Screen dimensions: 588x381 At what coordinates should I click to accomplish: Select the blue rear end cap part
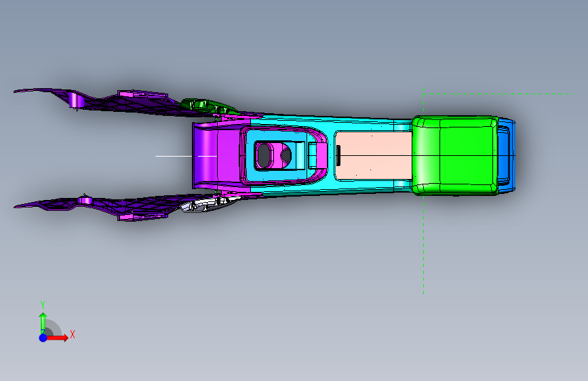tap(507, 156)
